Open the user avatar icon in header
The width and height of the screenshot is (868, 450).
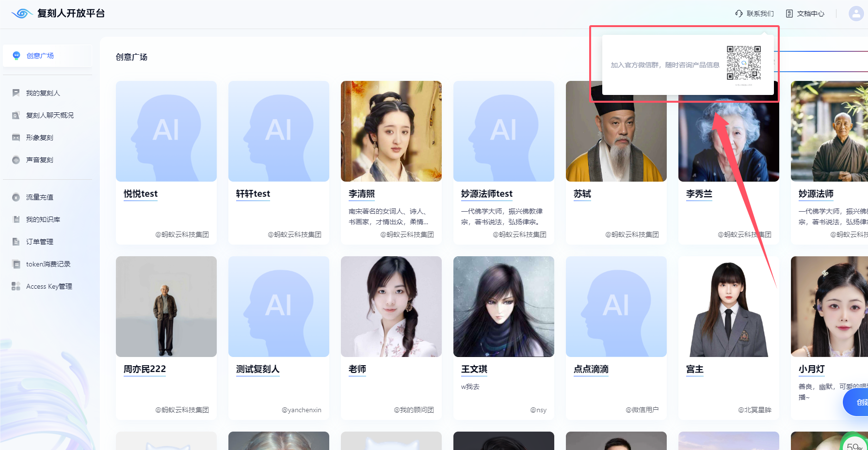click(x=856, y=14)
